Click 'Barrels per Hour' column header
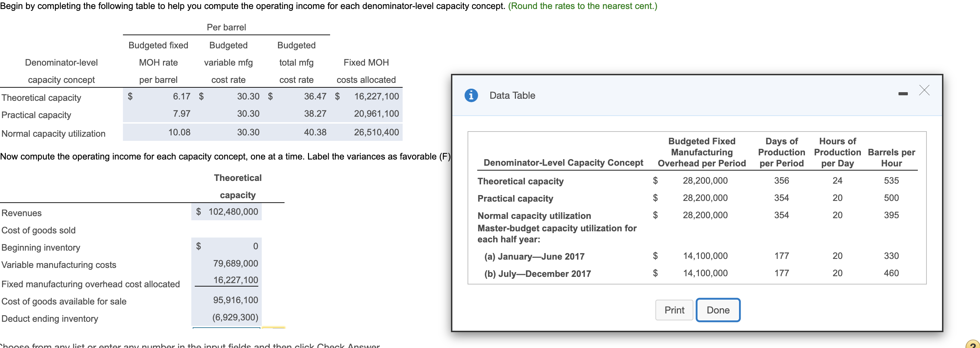The image size is (980, 348). pyautogui.click(x=891, y=158)
